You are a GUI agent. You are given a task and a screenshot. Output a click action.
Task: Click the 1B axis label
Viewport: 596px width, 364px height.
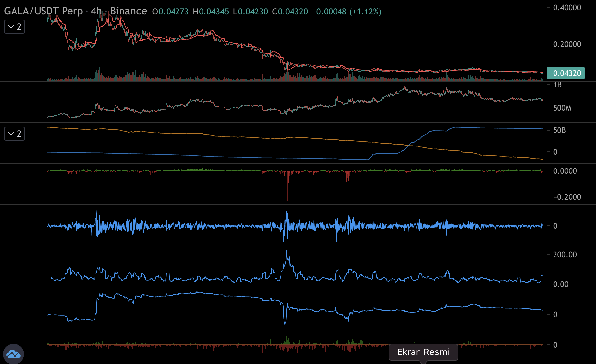pyautogui.click(x=557, y=85)
